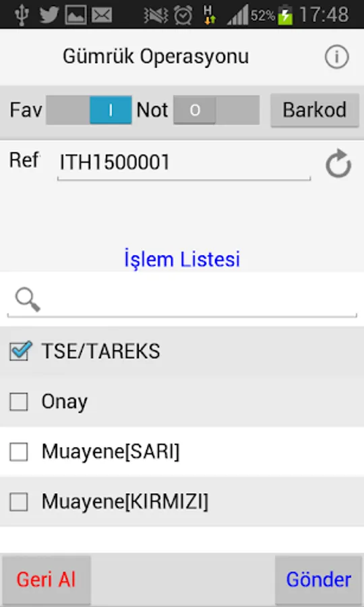This screenshot has height=607, width=364.
Task: Open the info icon beside the title
Action: point(336,57)
